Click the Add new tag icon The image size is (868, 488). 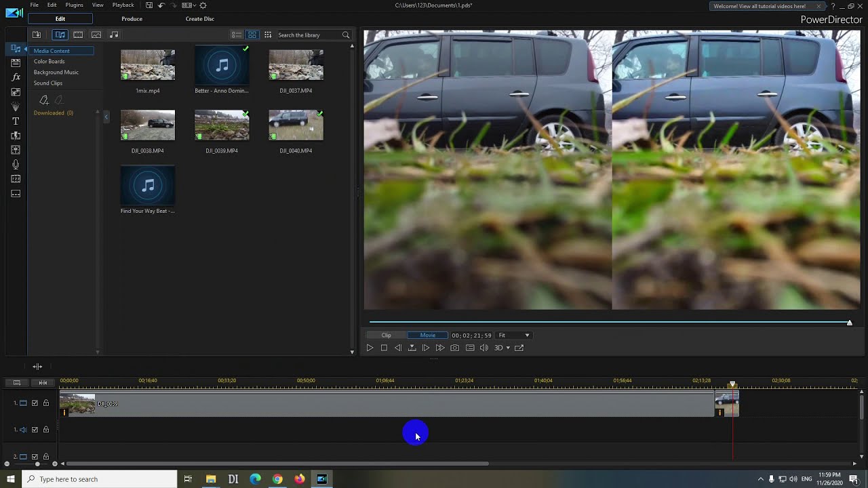point(44,100)
